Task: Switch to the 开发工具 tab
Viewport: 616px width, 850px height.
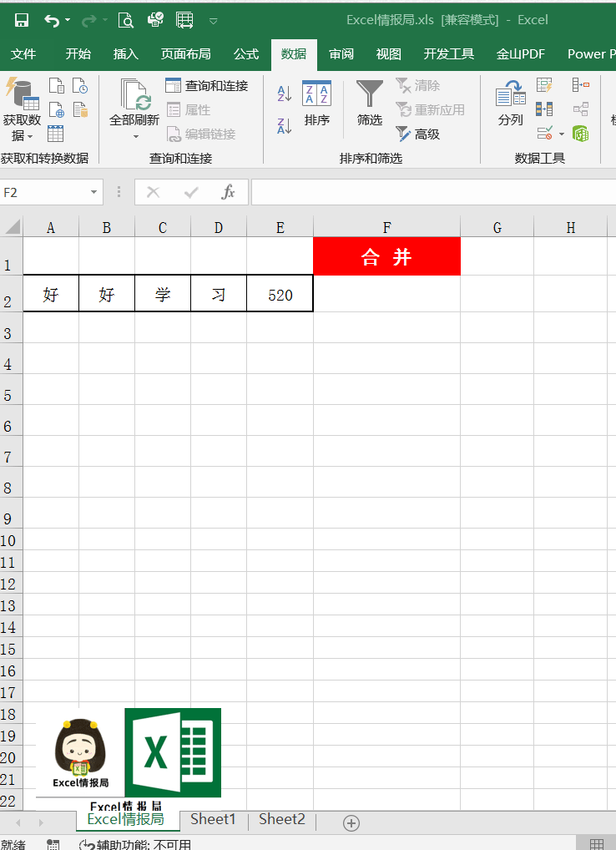Action: (448, 54)
